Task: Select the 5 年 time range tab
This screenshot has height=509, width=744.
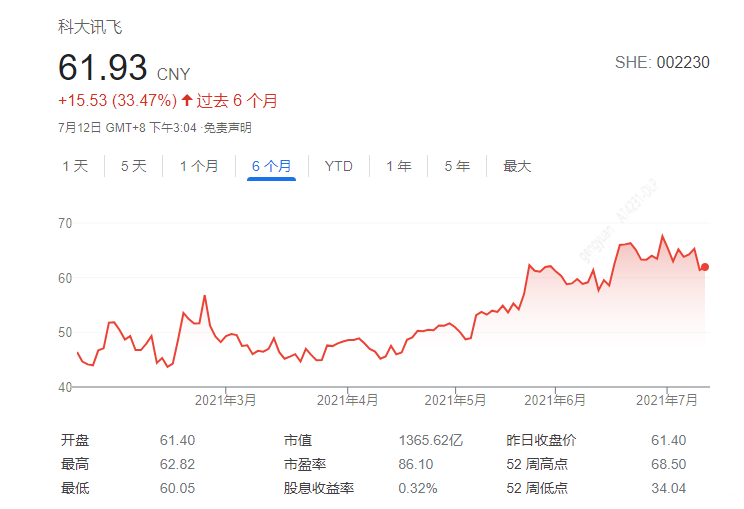Action: click(457, 166)
